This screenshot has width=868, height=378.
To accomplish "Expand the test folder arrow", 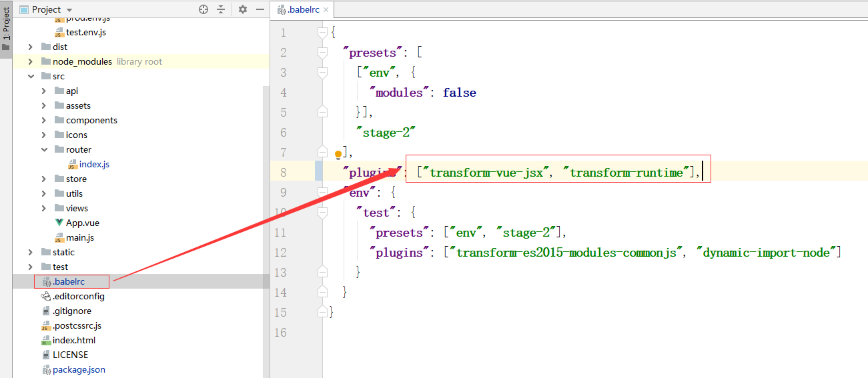I will tap(30, 267).
